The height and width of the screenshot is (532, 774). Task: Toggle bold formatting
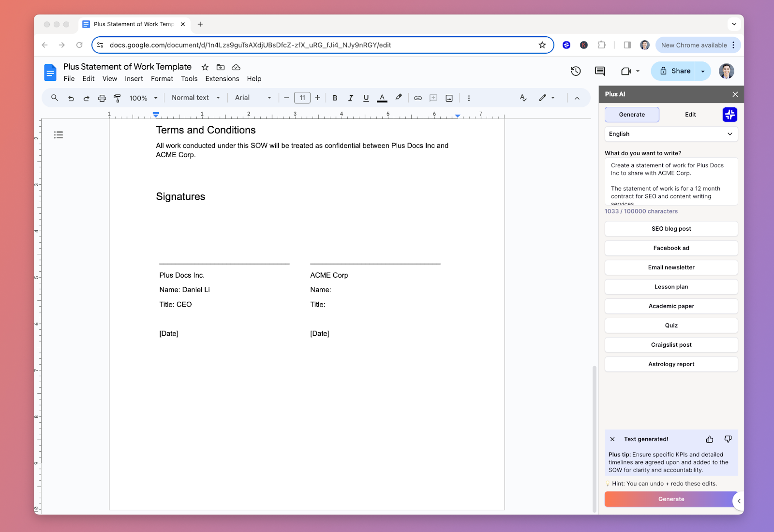click(x=335, y=98)
